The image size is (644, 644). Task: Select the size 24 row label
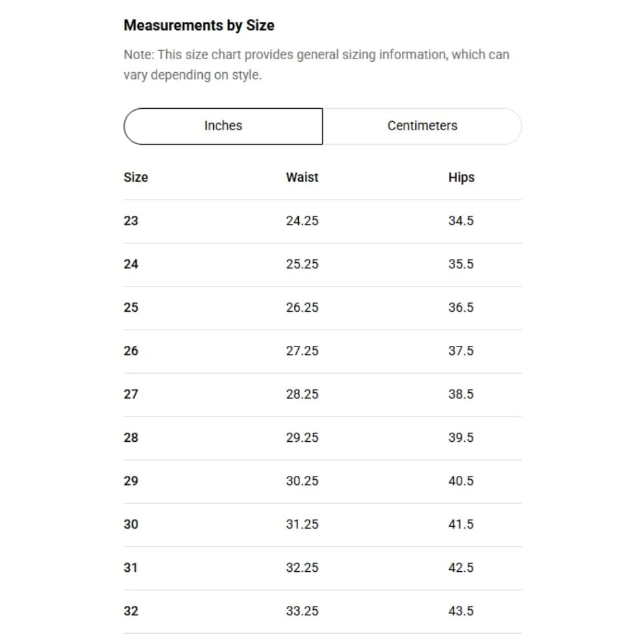point(131,264)
